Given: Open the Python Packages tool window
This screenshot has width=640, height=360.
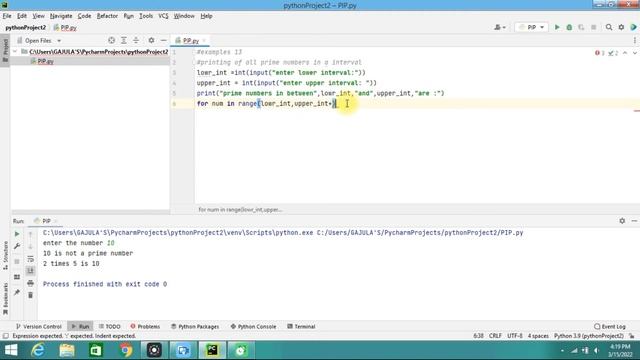Looking at the screenshot, I should (x=195, y=327).
